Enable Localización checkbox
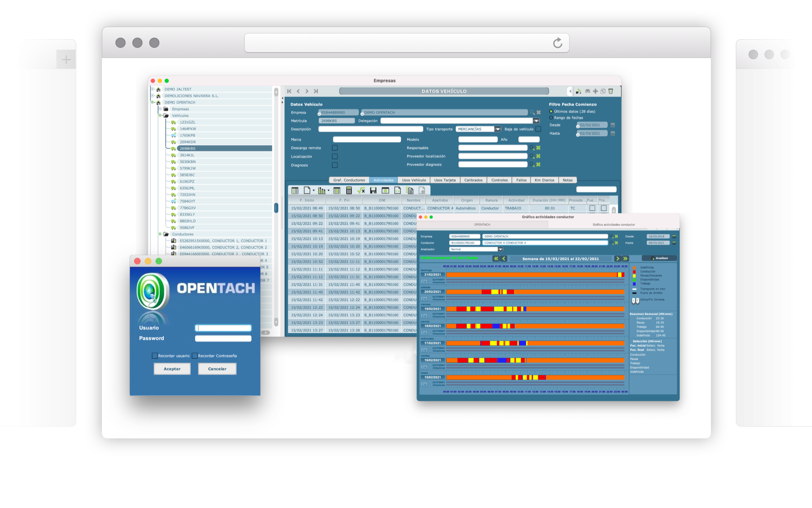This screenshot has width=812, height=508. pos(335,157)
